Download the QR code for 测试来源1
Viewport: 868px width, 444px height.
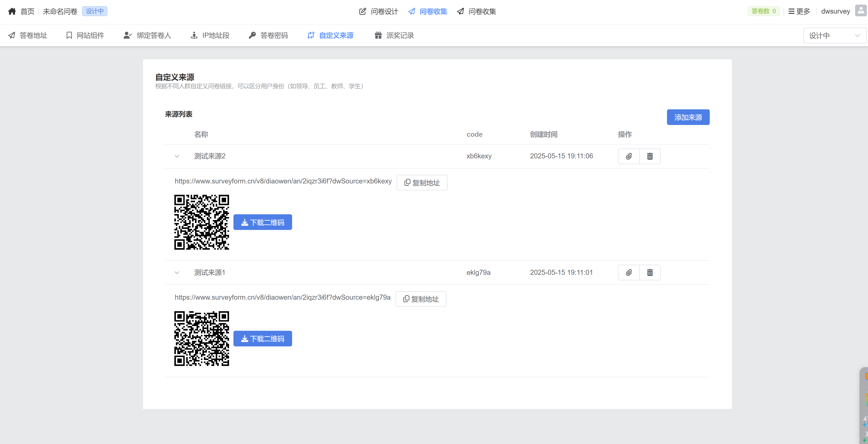pyautogui.click(x=262, y=339)
